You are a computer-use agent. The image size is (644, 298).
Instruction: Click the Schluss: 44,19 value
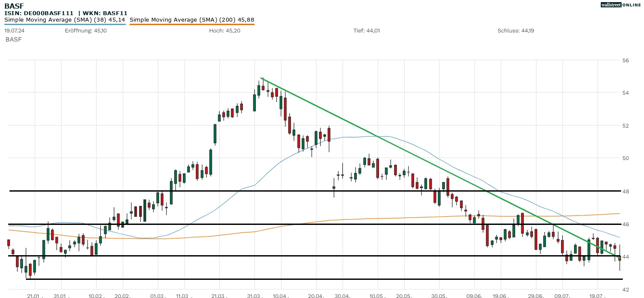515,31
